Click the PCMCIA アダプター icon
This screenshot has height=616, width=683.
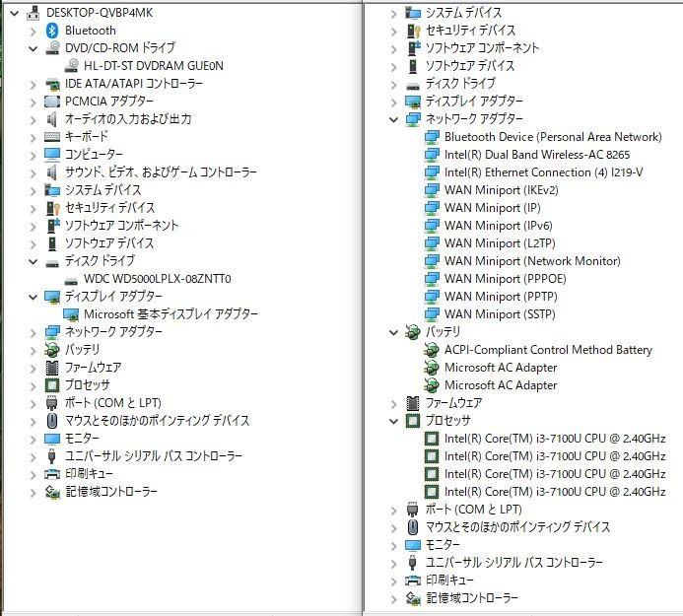(x=52, y=102)
